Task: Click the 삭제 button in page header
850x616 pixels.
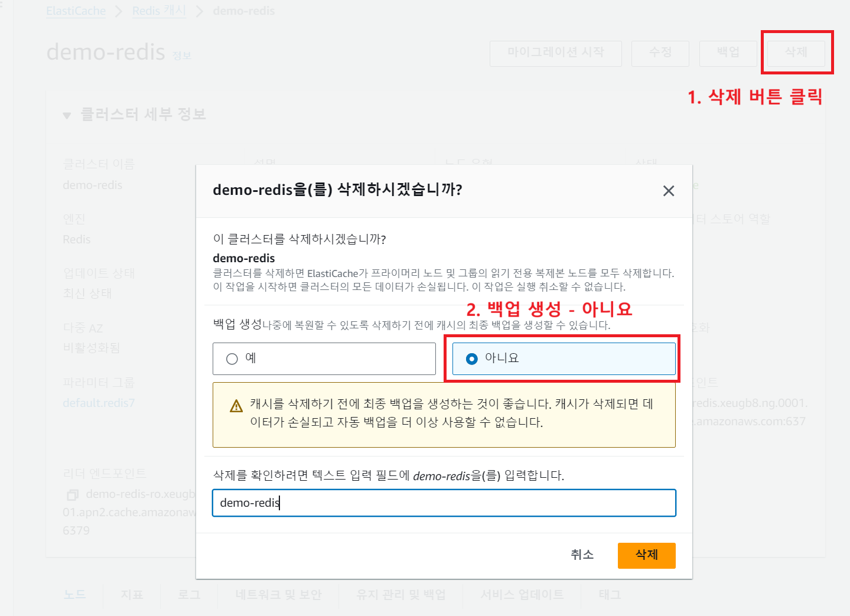Action: 796,53
